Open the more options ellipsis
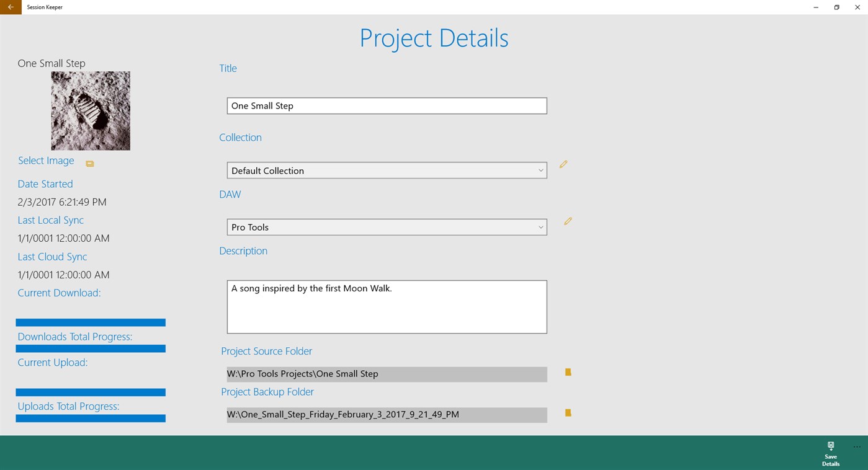The width and height of the screenshot is (868, 470). [857, 446]
